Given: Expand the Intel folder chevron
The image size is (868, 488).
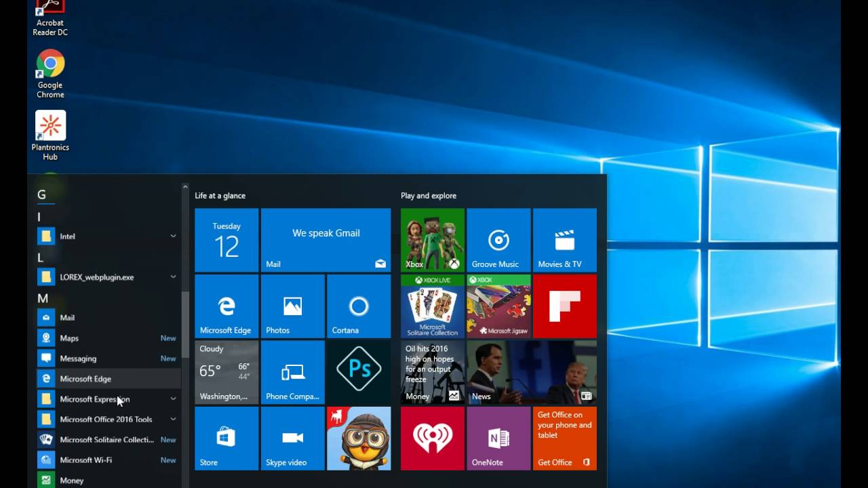Looking at the screenshot, I should pyautogui.click(x=173, y=236).
